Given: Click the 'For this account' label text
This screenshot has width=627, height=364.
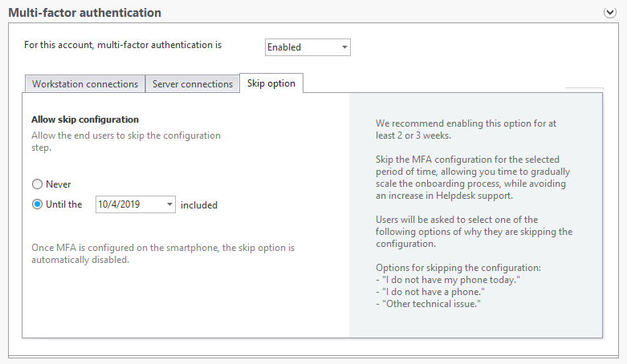Looking at the screenshot, I should coord(123,45).
